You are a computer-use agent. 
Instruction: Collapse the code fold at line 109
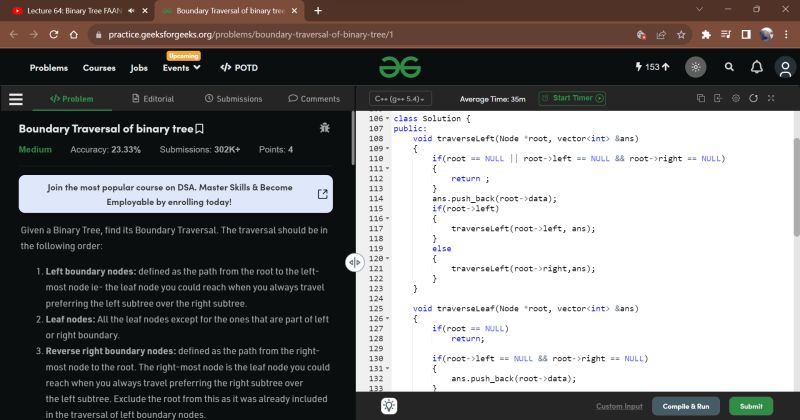(388, 149)
